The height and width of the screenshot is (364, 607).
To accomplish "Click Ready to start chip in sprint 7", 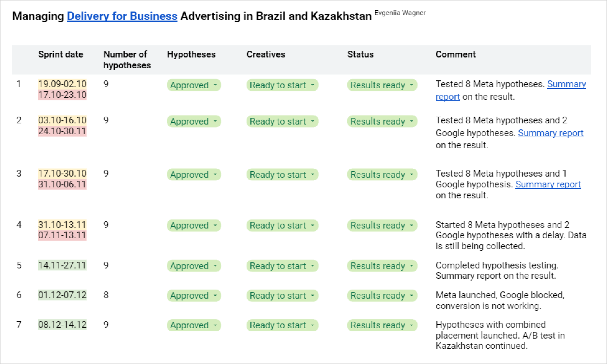I will click(278, 325).
